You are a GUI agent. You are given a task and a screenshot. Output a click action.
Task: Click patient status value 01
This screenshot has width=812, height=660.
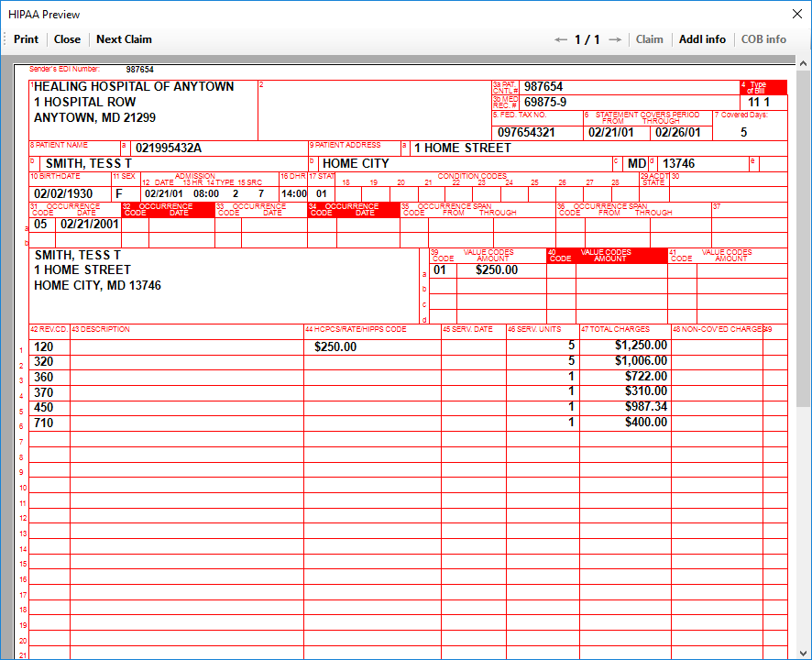point(322,193)
